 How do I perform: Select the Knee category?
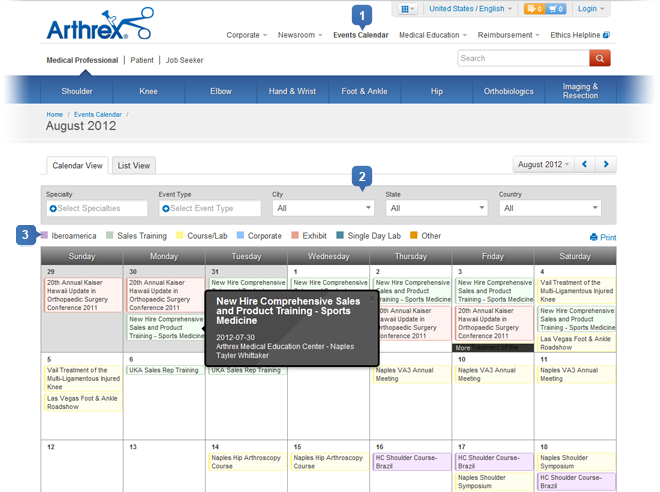148,91
